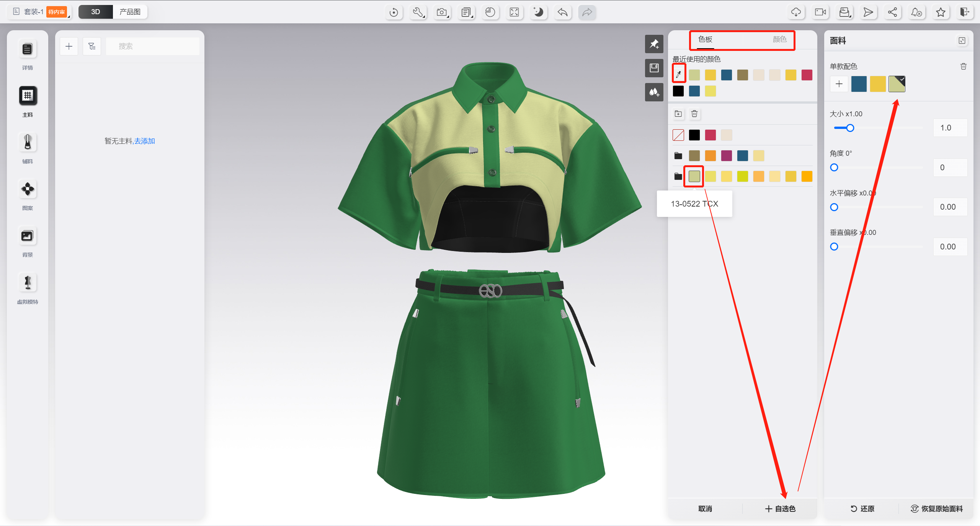Screen dimensions: 980x526
Task: Open the filter dropdown beside search
Action: coord(92,46)
